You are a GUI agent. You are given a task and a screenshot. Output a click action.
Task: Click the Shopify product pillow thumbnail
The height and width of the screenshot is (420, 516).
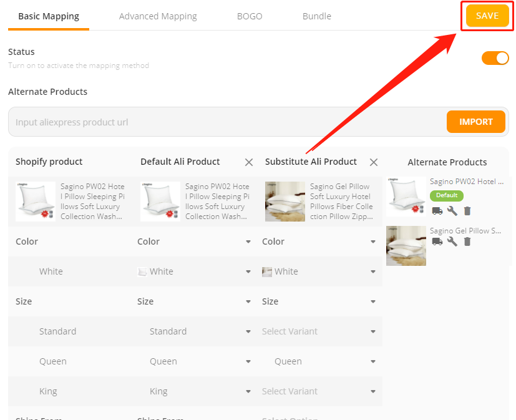[36, 202]
